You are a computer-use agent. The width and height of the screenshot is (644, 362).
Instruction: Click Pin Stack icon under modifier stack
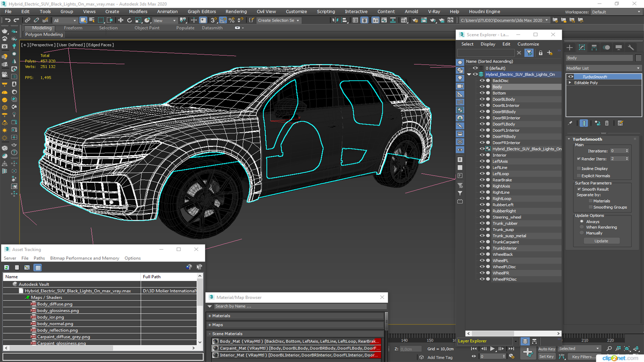[x=570, y=123]
